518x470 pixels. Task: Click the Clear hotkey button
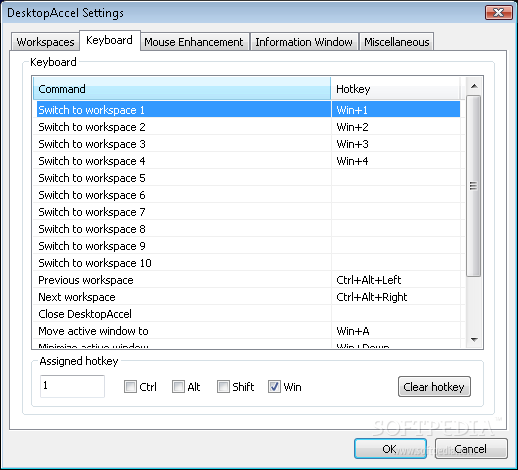[434, 387]
